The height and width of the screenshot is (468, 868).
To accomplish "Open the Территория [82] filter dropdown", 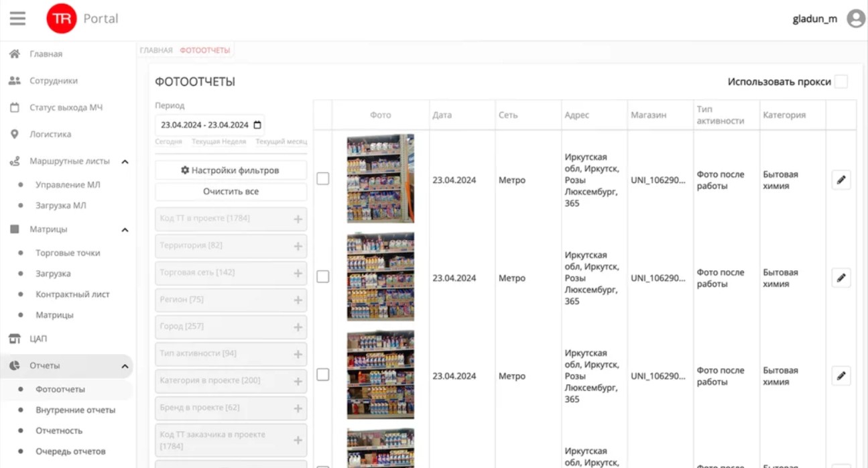I will coord(231,246).
